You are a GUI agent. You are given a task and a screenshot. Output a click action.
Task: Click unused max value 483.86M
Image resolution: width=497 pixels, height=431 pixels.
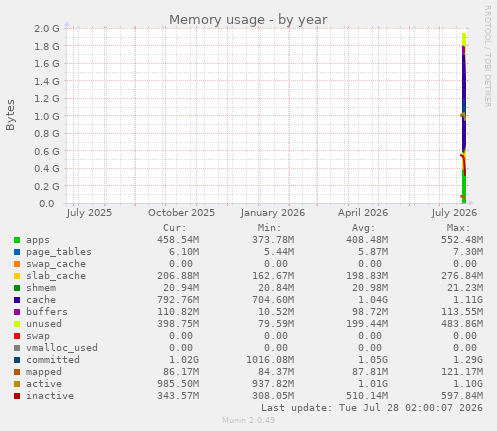click(x=462, y=324)
